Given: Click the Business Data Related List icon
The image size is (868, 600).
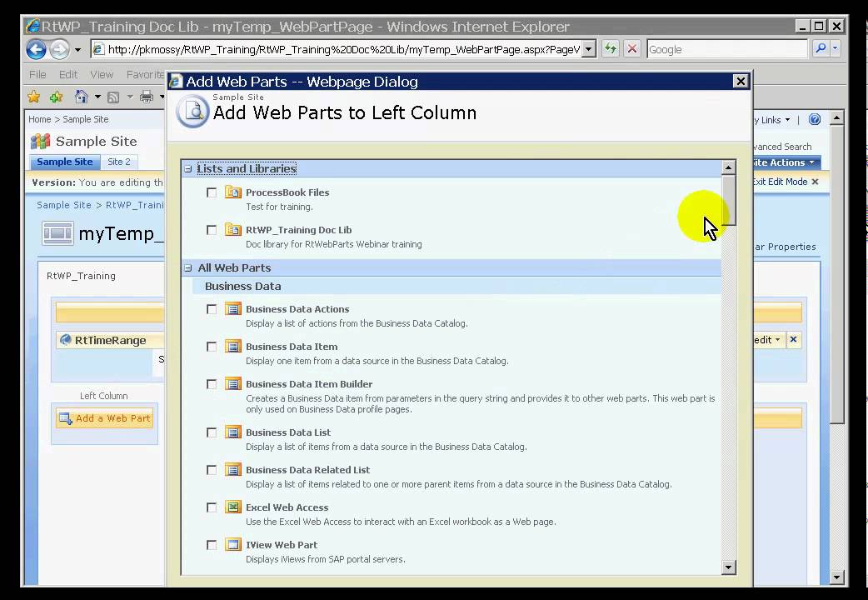Looking at the screenshot, I should coord(233,469).
